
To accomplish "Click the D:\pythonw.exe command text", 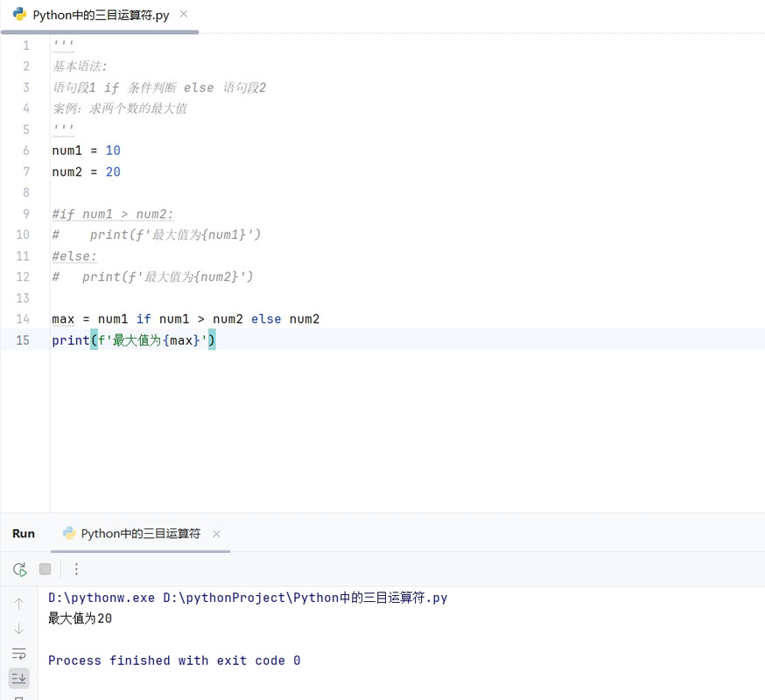I will (x=102, y=598).
